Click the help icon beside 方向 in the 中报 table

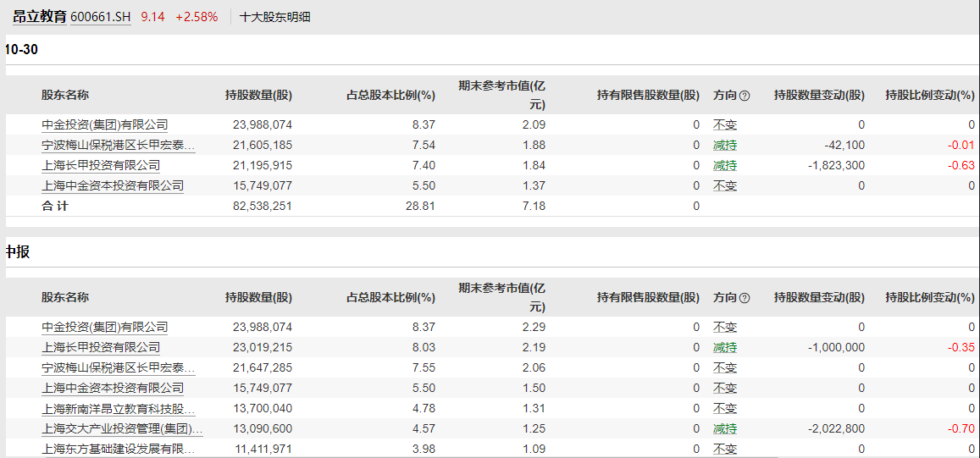tap(745, 299)
